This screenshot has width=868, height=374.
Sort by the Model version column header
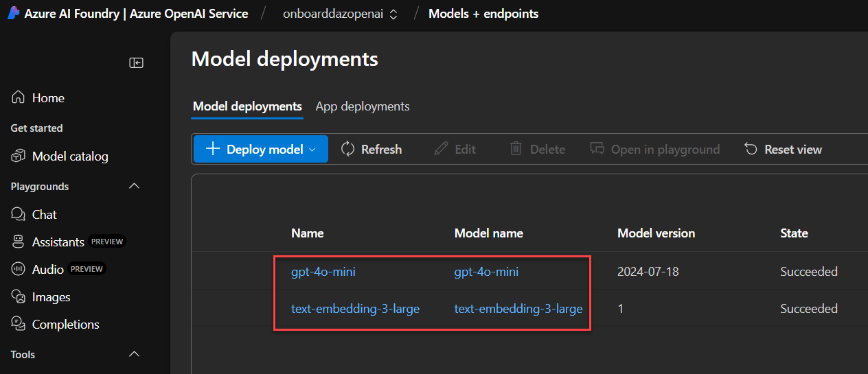point(656,233)
